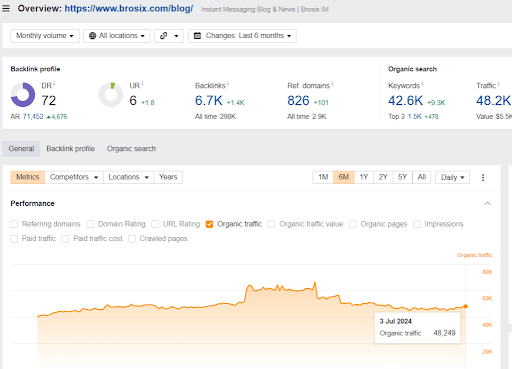Select the Metrics chart tab

tap(28, 177)
